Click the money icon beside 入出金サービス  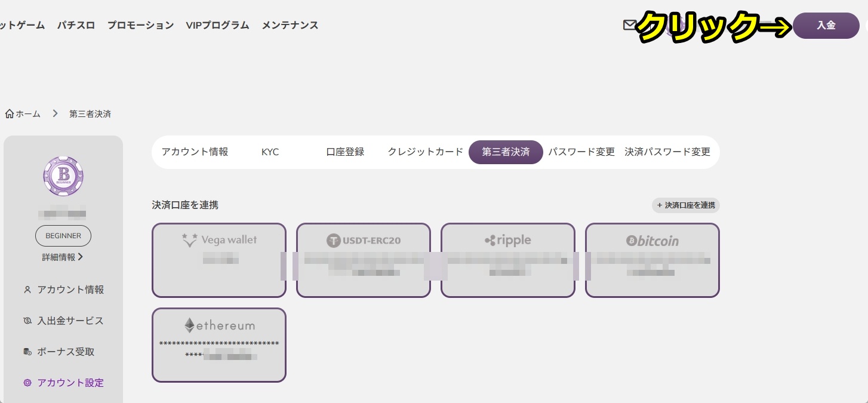click(x=27, y=321)
